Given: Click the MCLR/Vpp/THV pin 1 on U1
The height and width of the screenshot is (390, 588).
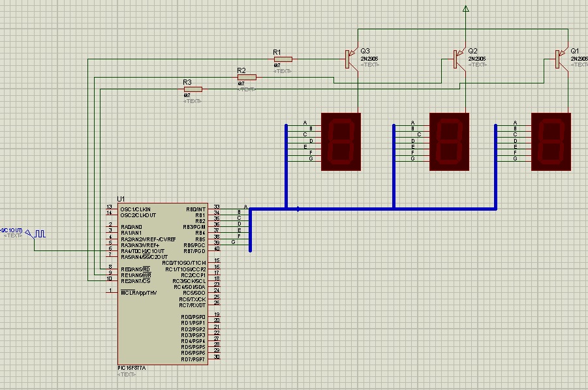Looking at the screenshot, I should point(111,292).
